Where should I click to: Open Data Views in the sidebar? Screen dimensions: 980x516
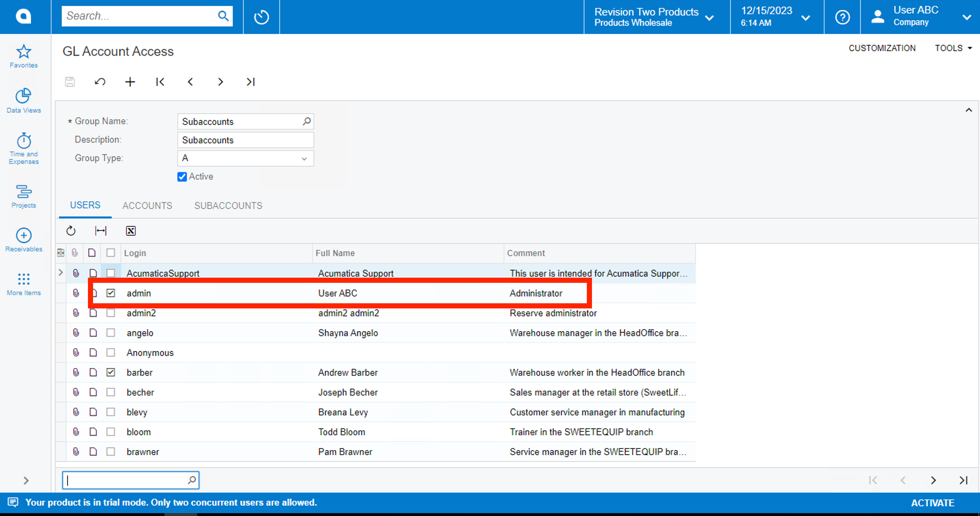click(24, 101)
